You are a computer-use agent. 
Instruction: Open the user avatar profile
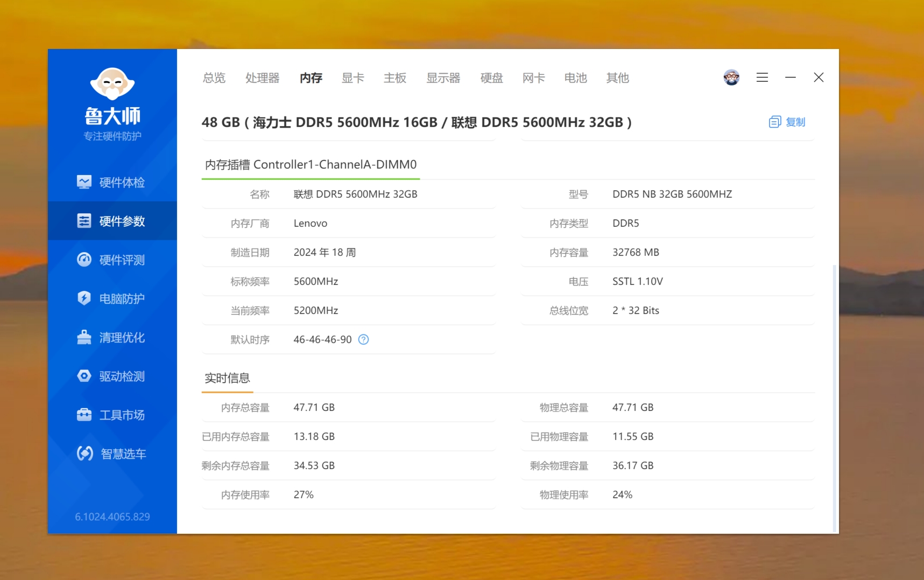pos(731,78)
